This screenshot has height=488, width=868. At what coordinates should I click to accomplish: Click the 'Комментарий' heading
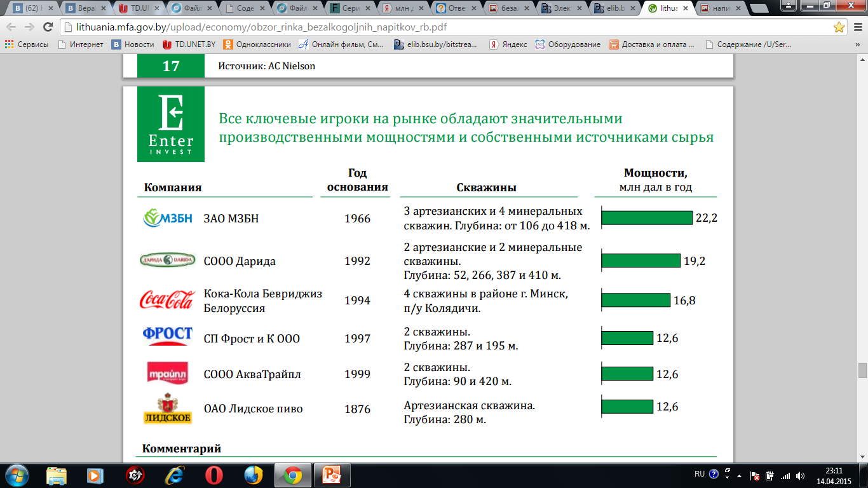point(182,449)
